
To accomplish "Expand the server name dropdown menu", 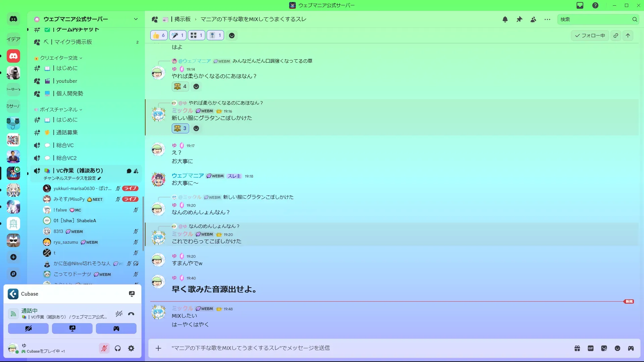I will [x=136, y=19].
